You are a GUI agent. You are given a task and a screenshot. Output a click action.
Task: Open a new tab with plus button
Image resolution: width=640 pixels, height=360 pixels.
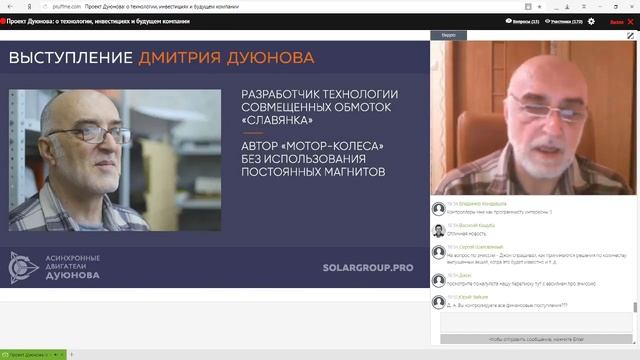(71, 354)
